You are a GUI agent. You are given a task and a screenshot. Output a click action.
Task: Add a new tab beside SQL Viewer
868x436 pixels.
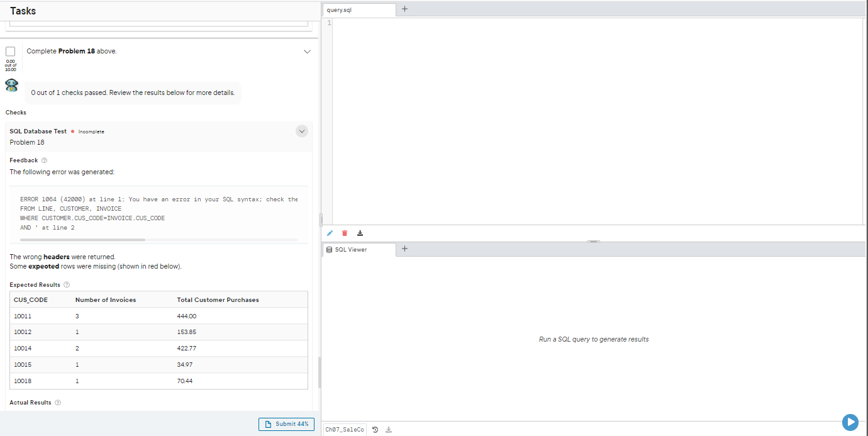click(404, 249)
